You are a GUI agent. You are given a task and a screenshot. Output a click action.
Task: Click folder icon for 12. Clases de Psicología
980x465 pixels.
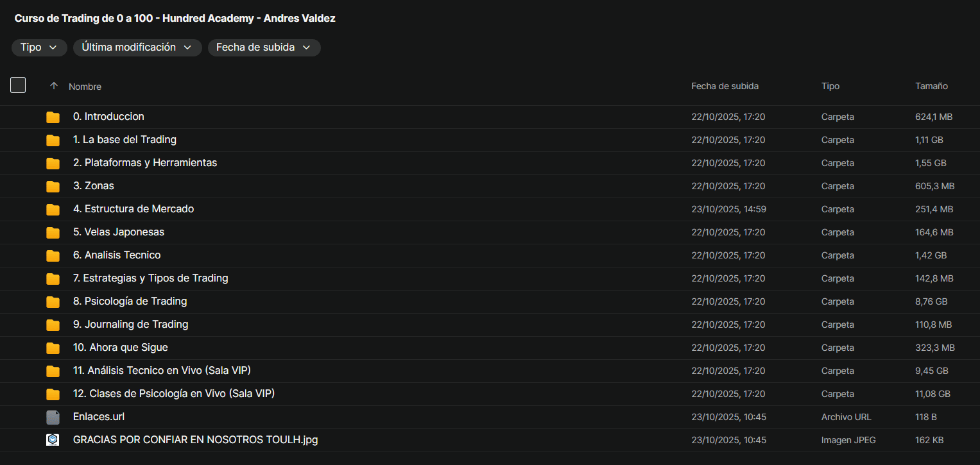[x=53, y=394]
